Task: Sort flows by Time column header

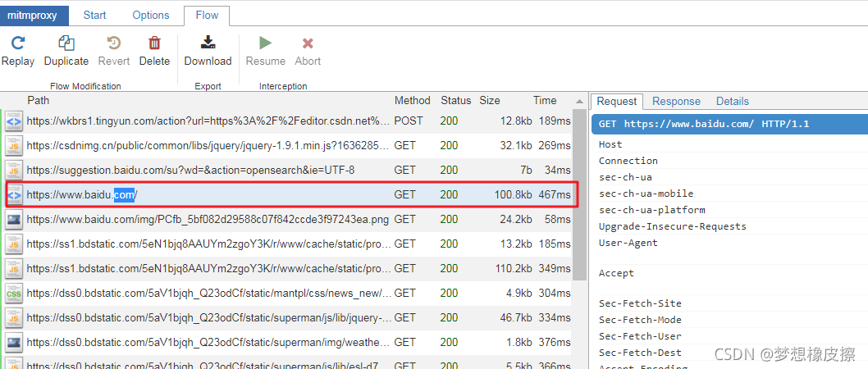Action: [545, 101]
